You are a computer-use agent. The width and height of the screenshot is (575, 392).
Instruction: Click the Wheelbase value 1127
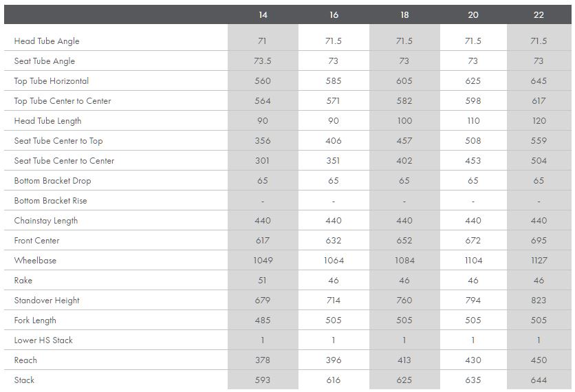[539, 261]
